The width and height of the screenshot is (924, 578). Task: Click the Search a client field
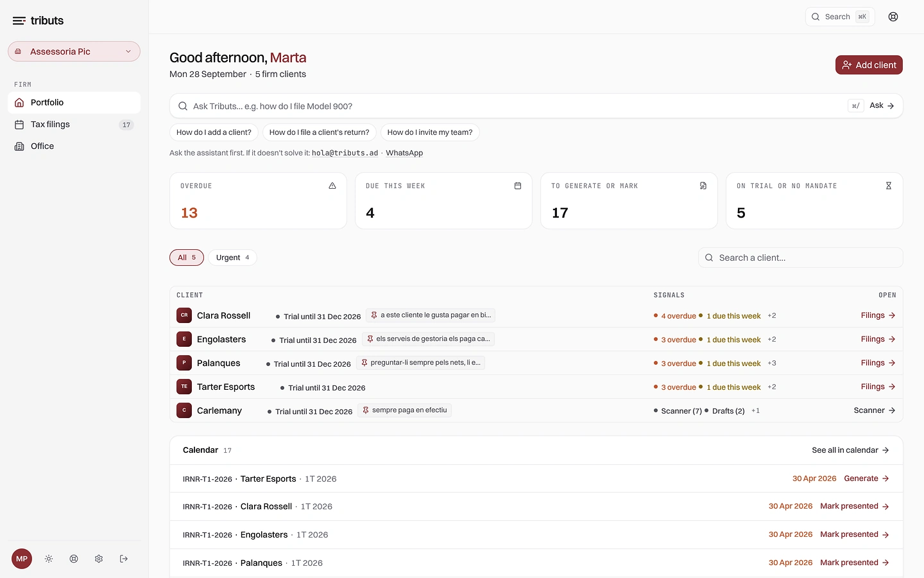point(800,258)
